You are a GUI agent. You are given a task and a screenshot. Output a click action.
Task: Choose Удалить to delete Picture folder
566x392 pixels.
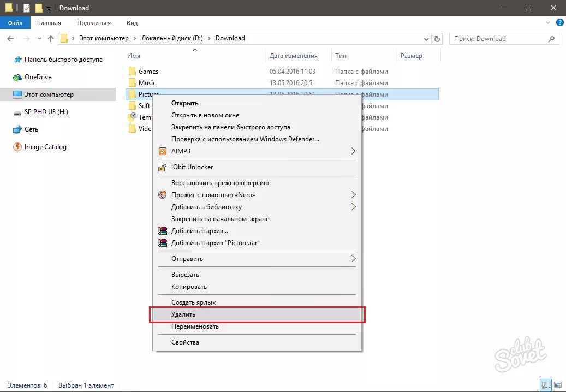coord(257,314)
